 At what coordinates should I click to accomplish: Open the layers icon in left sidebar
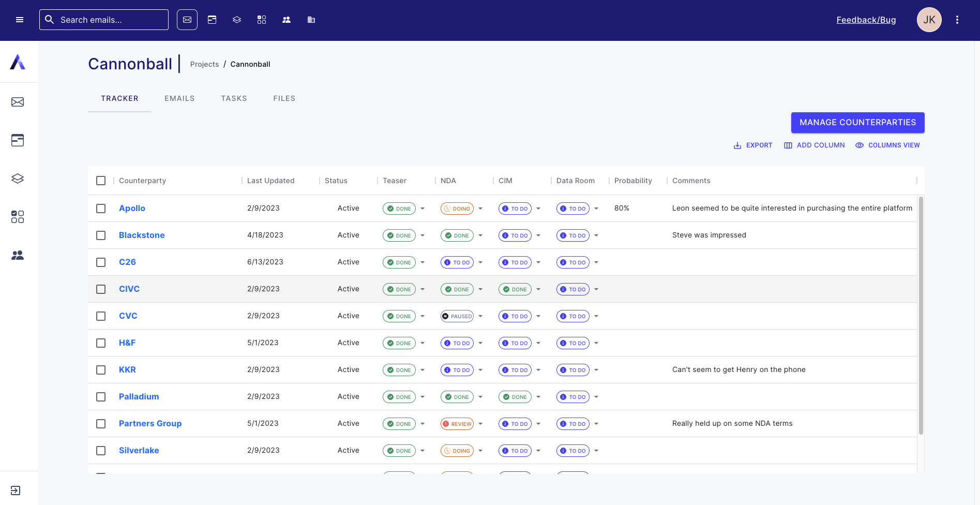18,179
